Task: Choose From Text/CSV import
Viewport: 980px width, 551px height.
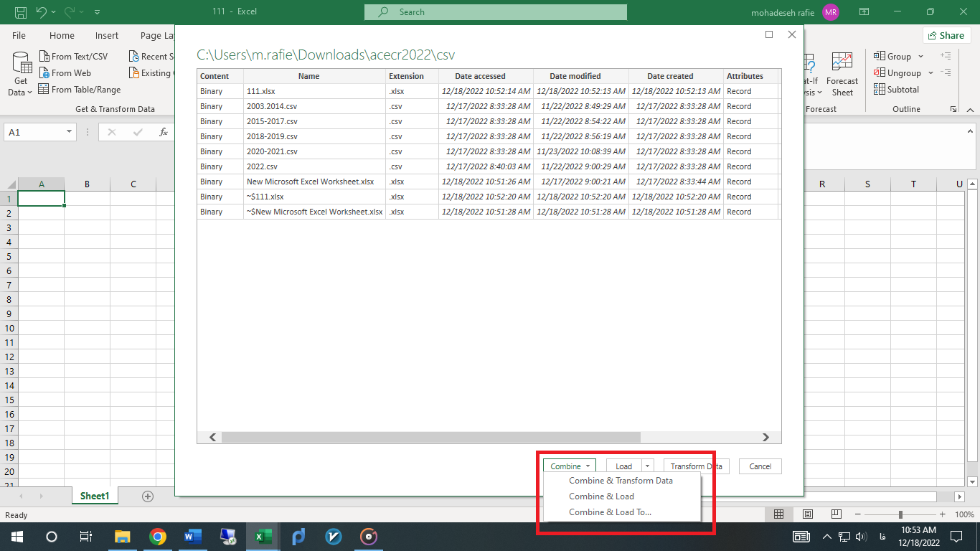Action: pyautogui.click(x=72, y=56)
